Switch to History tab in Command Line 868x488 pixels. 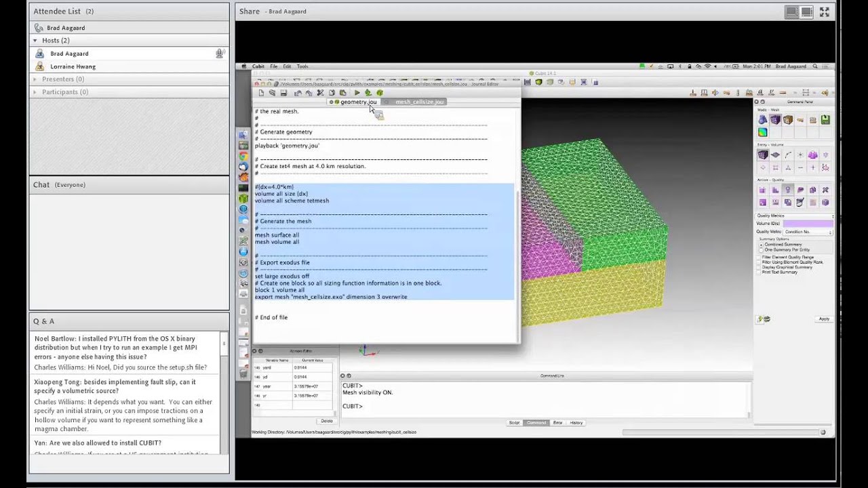point(576,423)
